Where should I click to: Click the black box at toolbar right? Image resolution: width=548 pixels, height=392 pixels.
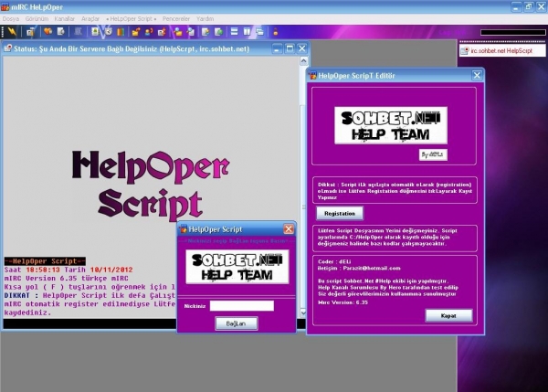(512, 32)
